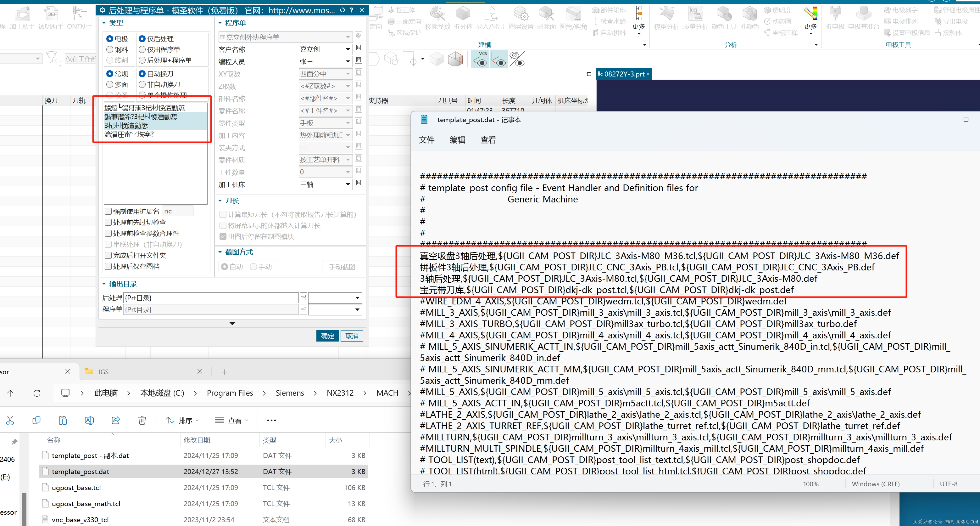Open a new Explorer tab with plus
The height and width of the screenshot is (526, 980).
click(224, 372)
